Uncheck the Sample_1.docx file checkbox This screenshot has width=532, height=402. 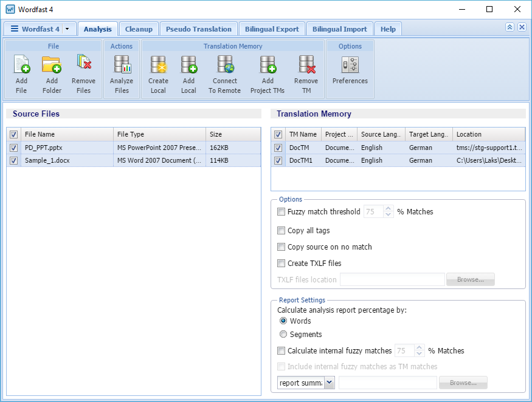click(13, 161)
